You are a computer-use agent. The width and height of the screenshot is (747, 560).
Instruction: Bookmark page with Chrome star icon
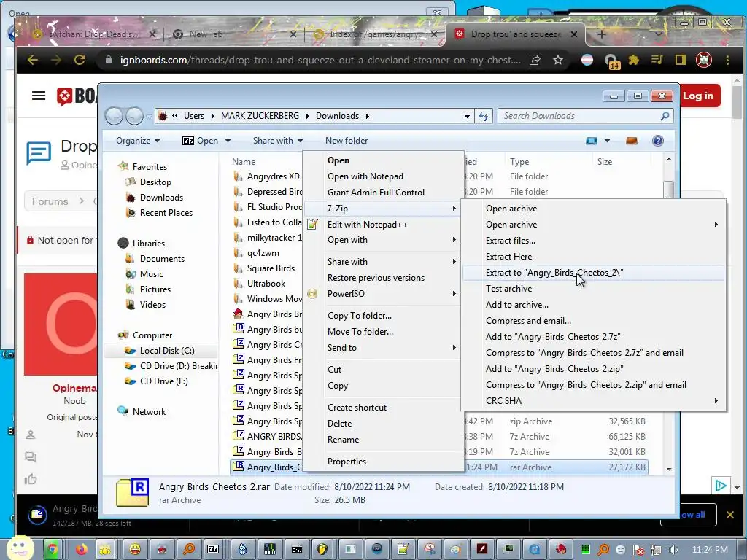click(x=558, y=60)
